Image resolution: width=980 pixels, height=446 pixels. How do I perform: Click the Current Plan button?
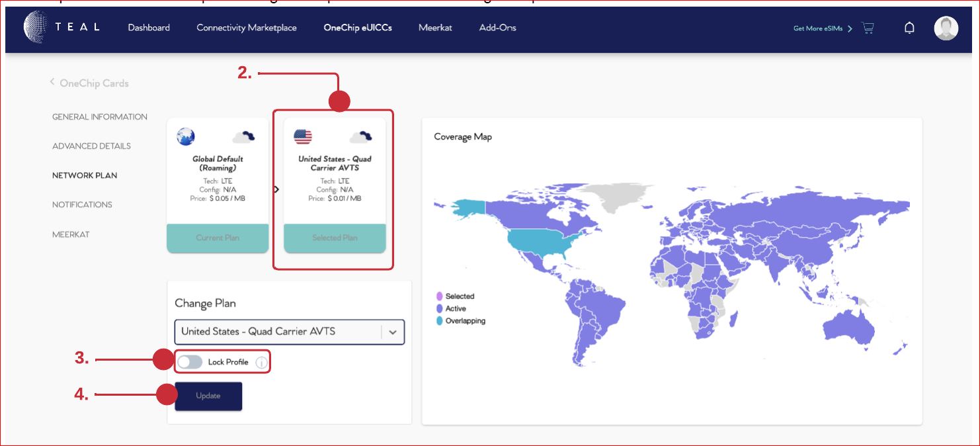218,238
